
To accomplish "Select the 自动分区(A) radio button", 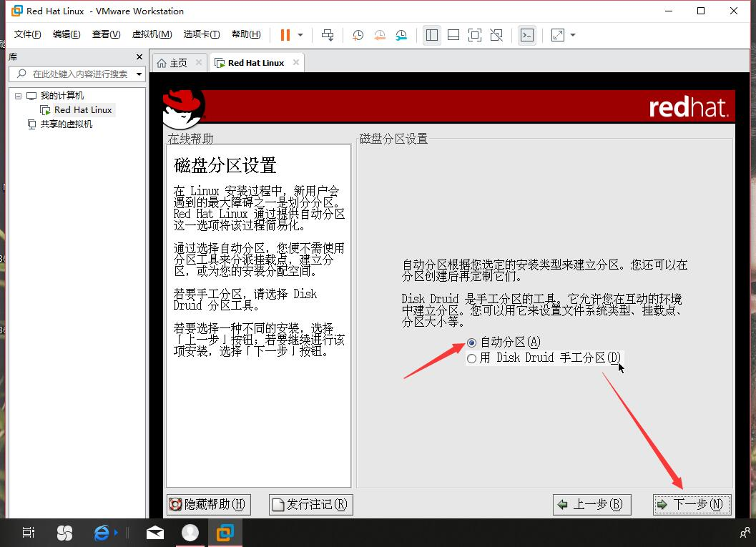I will 471,343.
